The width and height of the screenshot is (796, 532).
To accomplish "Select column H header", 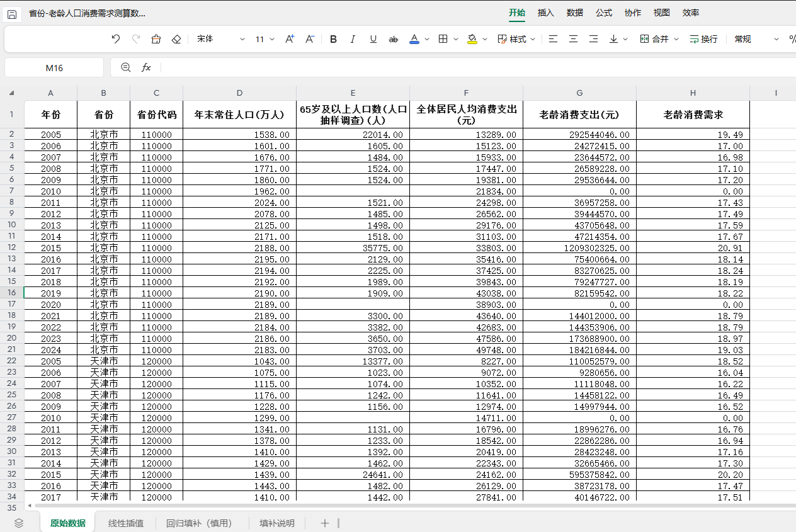I will [693, 93].
